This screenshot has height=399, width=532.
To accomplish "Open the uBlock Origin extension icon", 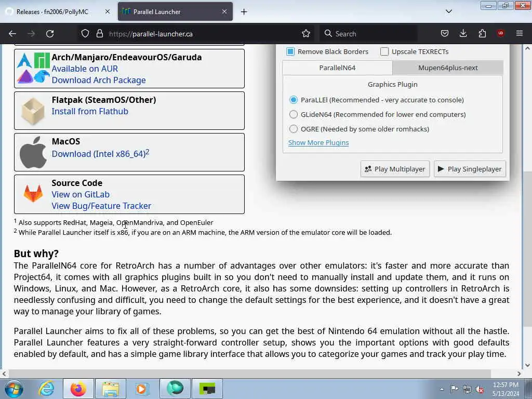I will tap(500, 33).
